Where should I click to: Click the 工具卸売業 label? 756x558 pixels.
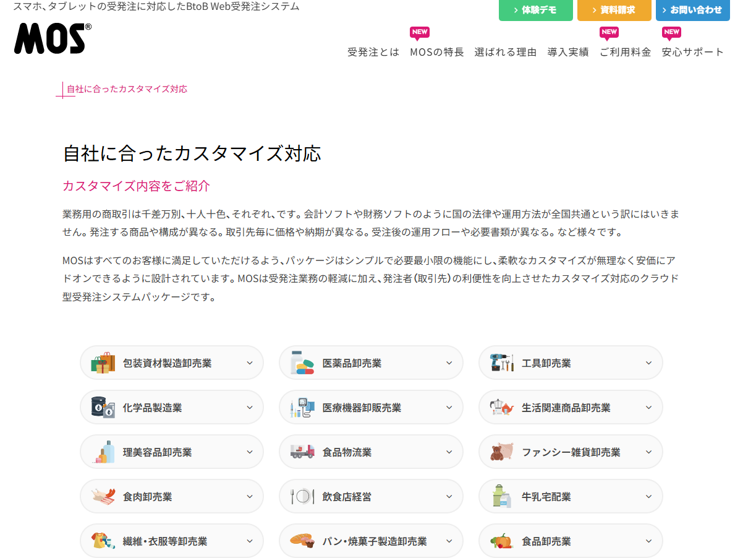(x=546, y=363)
